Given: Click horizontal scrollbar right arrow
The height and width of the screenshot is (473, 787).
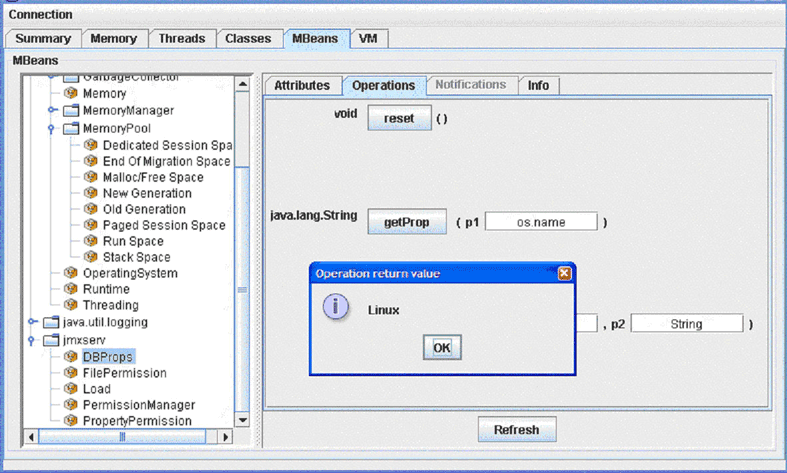Looking at the screenshot, I should (225, 437).
